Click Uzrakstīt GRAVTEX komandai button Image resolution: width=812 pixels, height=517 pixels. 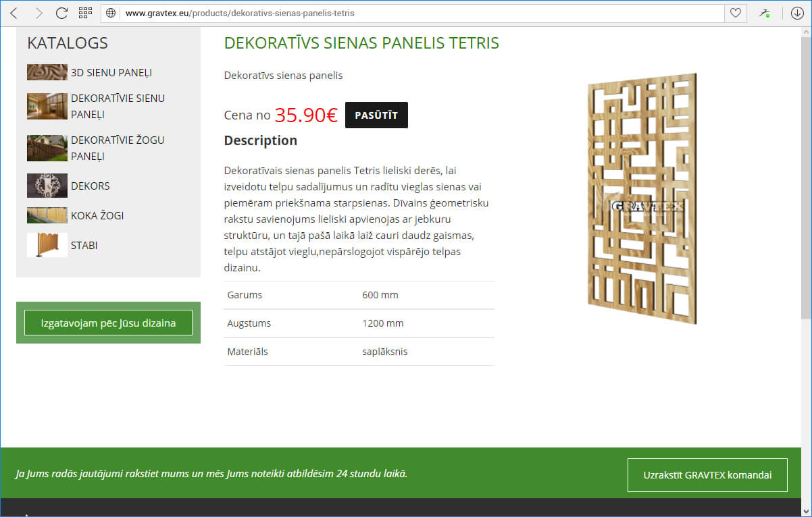[707, 474]
